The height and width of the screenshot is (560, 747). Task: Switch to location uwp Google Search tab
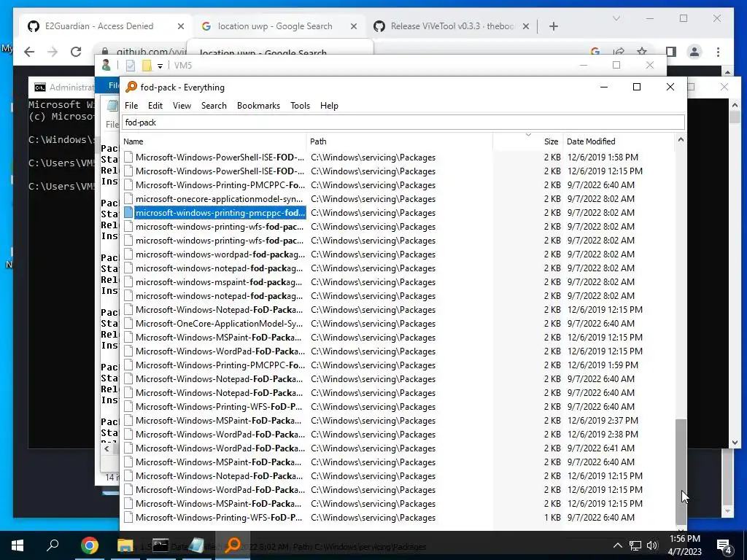point(275,26)
